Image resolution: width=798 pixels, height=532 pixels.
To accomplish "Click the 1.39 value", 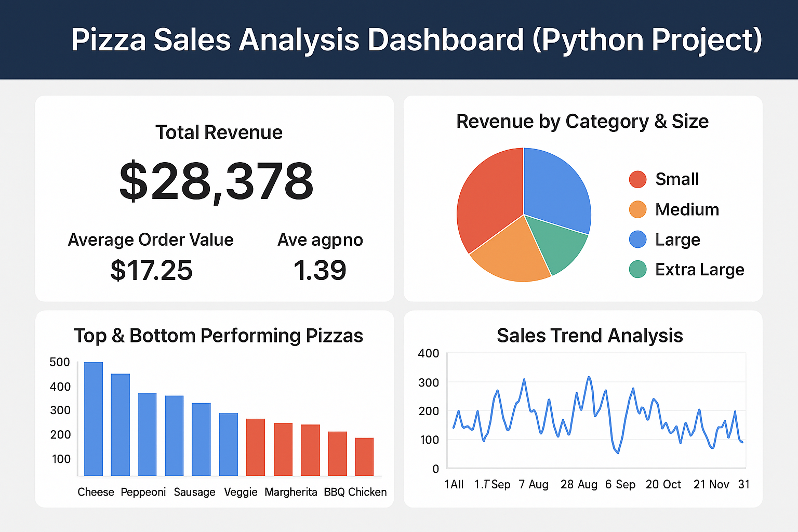I will tap(320, 270).
